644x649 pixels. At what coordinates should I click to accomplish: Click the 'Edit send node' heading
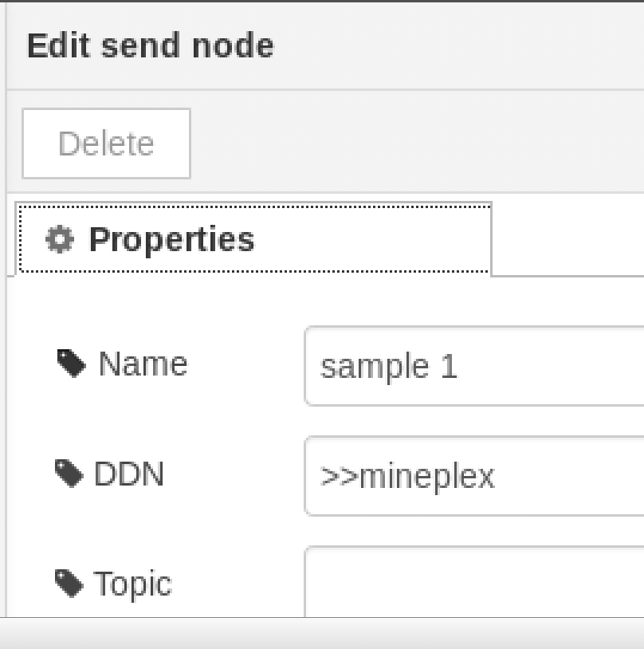point(151,45)
